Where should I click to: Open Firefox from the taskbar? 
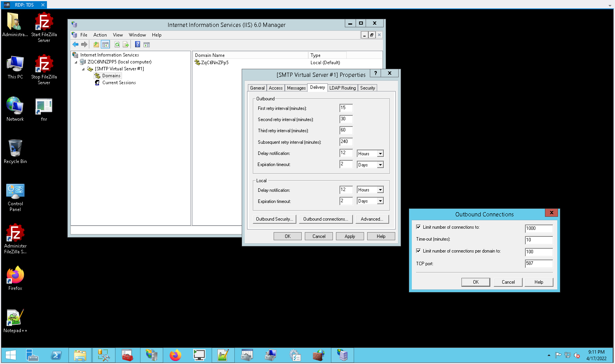coord(175,356)
